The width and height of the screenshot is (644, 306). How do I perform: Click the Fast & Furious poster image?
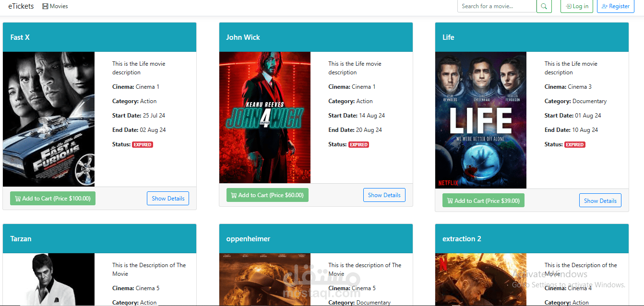[48, 119]
